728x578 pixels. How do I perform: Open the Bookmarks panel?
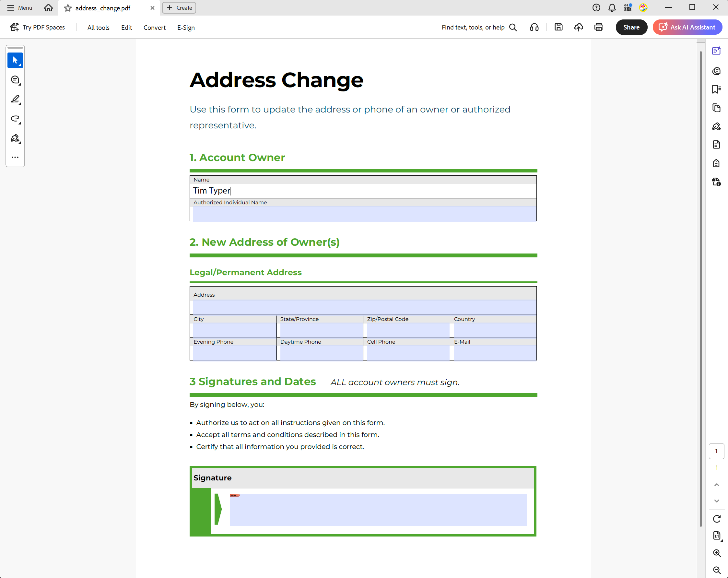717,89
